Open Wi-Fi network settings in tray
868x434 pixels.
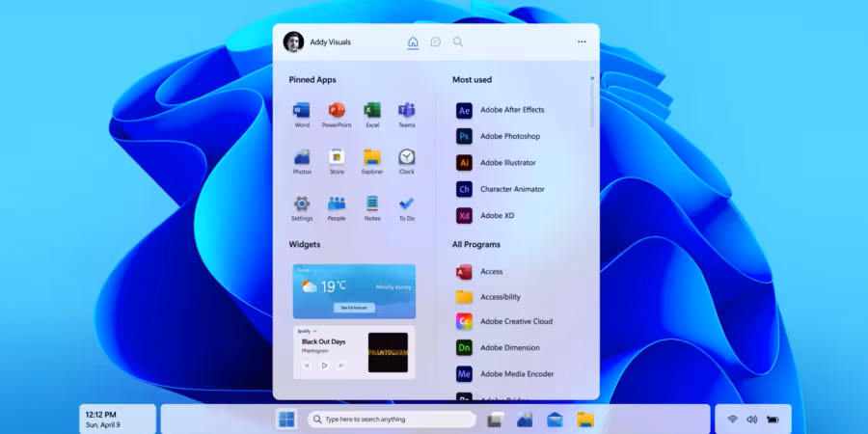point(732,420)
